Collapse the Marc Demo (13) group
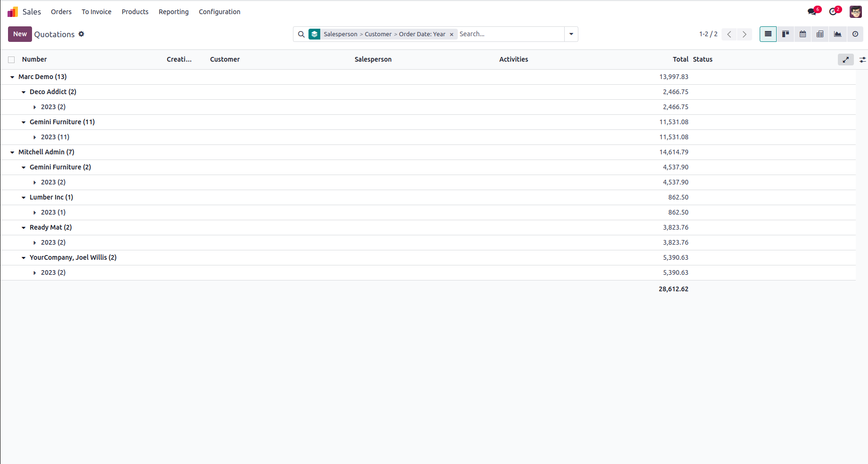This screenshot has height=464, width=868. tap(12, 77)
